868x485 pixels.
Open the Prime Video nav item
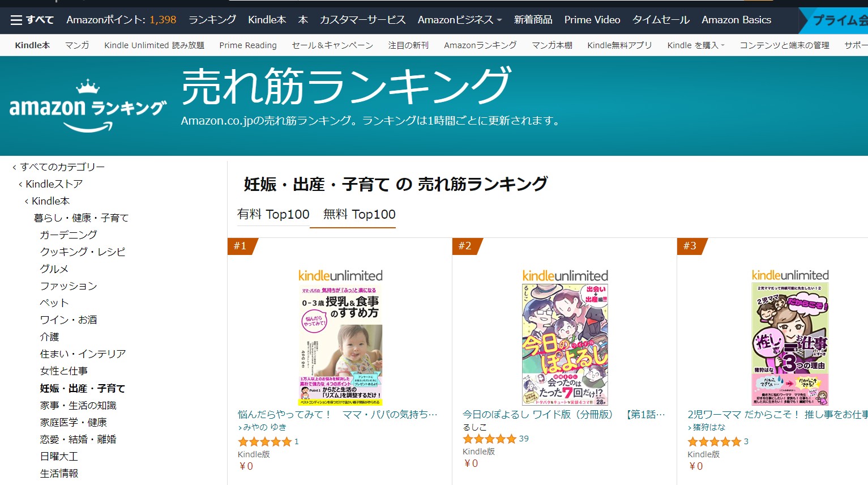(592, 20)
